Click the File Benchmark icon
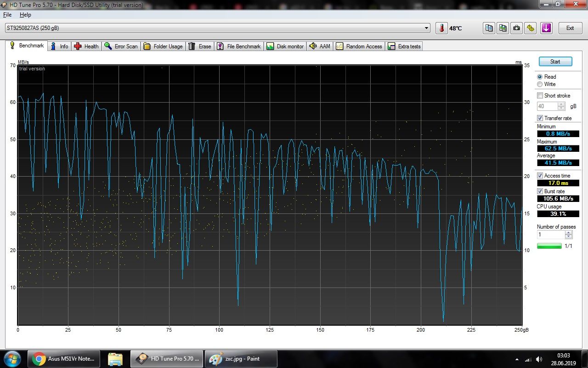 pyautogui.click(x=220, y=46)
